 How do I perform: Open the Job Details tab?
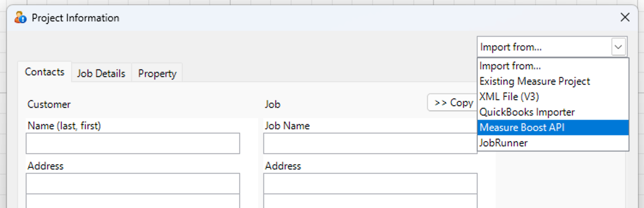pyautogui.click(x=101, y=74)
